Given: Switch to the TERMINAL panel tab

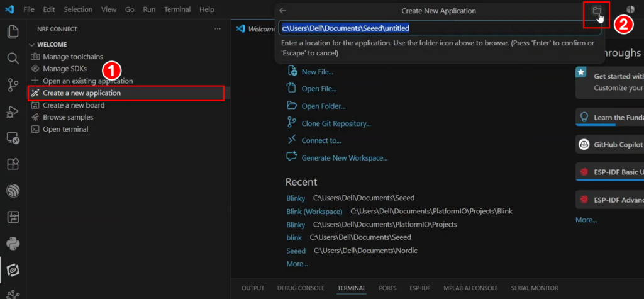Looking at the screenshot, I should (352, 288).
